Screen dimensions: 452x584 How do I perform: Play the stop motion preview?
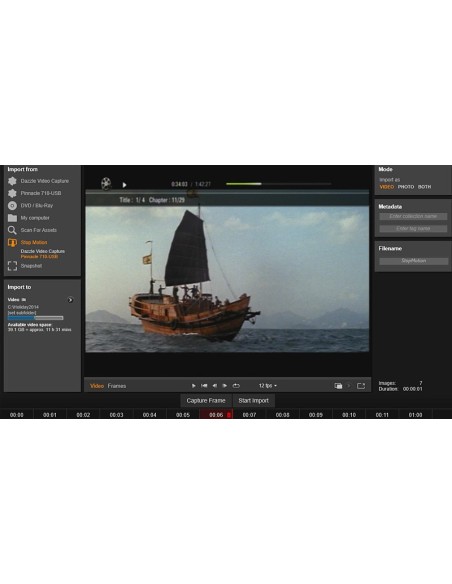pyautogui.click(x=194, y=386)
